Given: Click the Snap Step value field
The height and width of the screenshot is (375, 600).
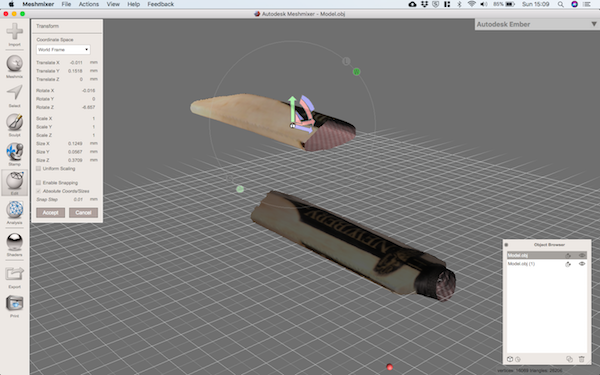Looking at the screenshot, I should tap(77, 199).
